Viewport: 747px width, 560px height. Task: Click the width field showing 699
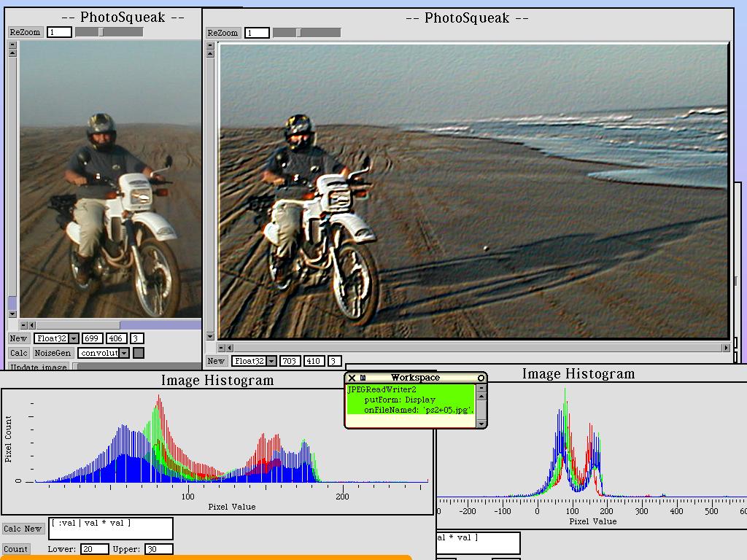point(92,338)
